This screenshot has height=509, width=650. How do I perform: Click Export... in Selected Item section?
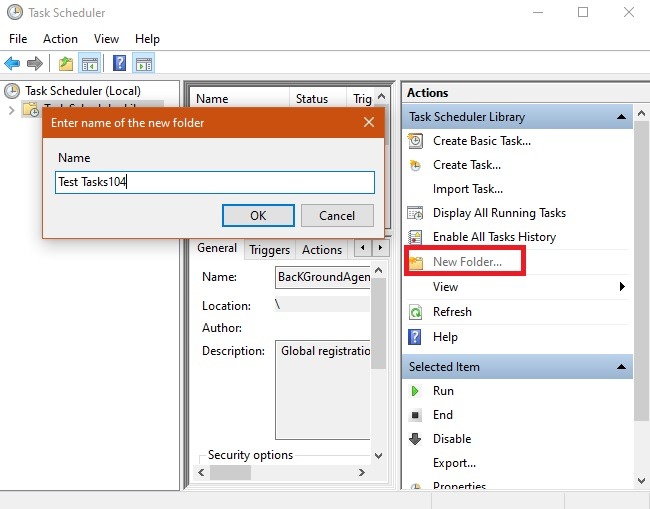click(x=454, y=463)
